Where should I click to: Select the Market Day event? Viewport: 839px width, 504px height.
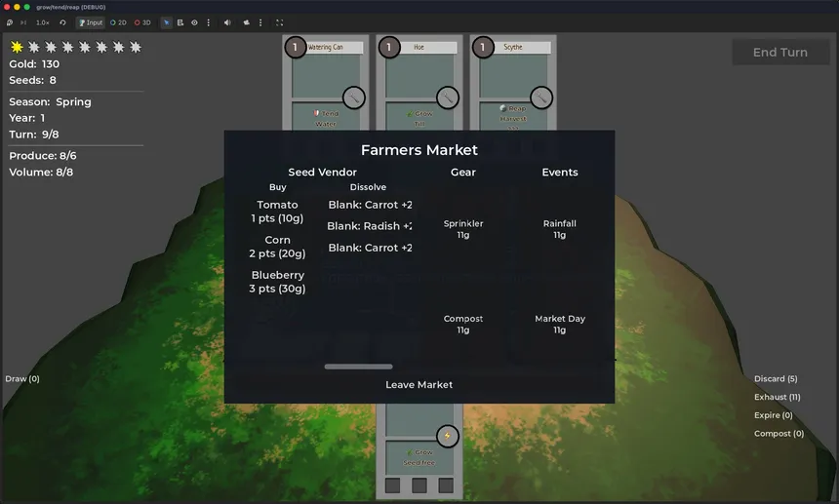[x=560, y=324]
